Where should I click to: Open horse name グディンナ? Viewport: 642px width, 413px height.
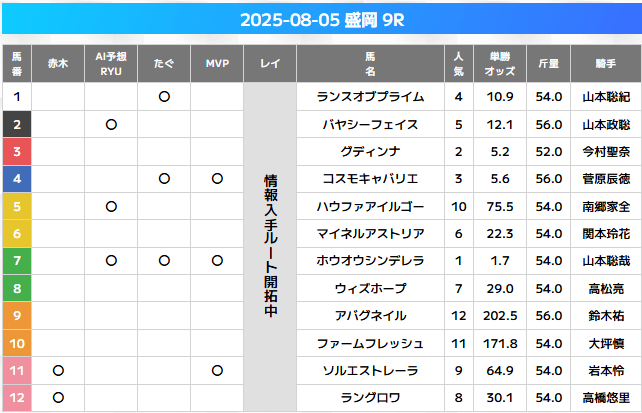(x=370, y=151)
